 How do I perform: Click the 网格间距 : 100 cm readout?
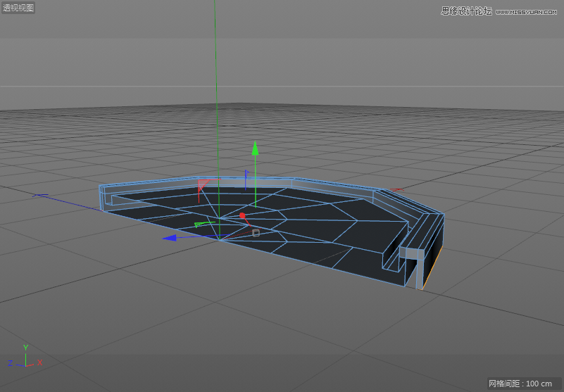pyautogui.click(x=520, y=384)
